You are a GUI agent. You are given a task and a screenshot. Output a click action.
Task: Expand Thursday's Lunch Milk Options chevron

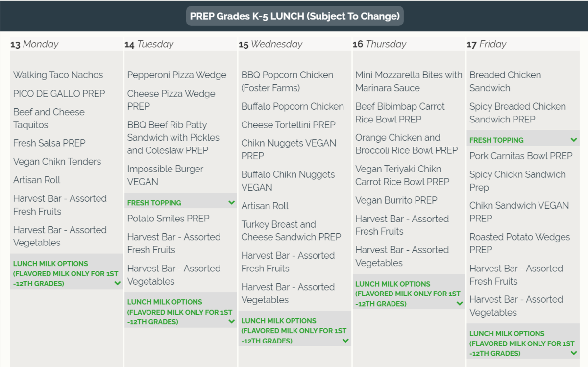point(460,304)
